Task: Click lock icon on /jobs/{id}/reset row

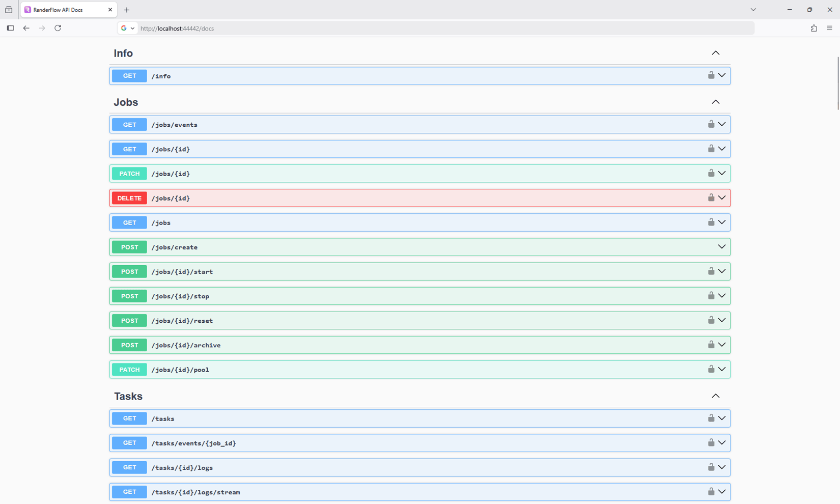Action: pos(711,320)
